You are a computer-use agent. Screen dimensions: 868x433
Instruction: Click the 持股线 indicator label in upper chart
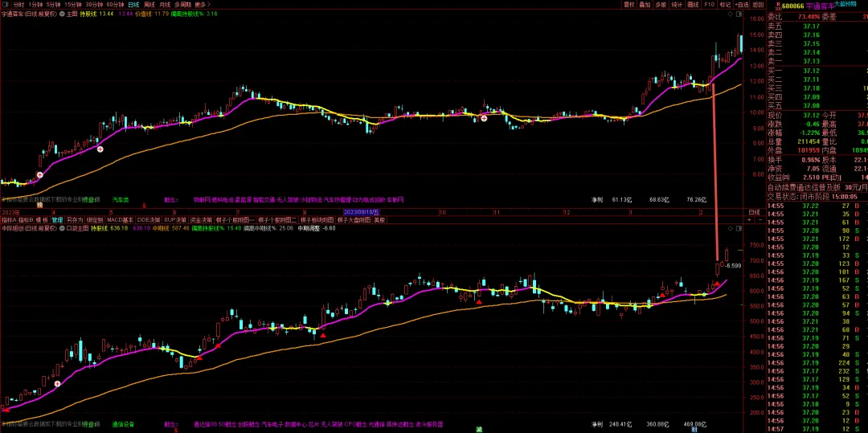(x=88, y=14)
